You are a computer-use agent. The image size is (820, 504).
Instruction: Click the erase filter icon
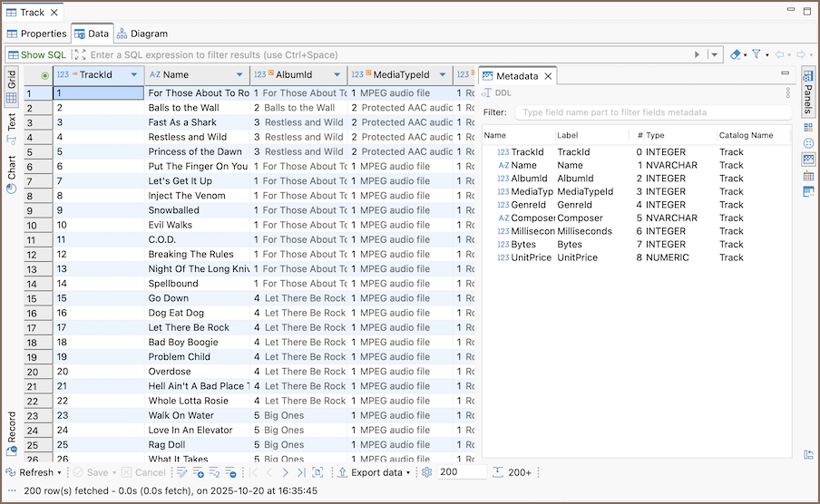(x=735, y=54)
